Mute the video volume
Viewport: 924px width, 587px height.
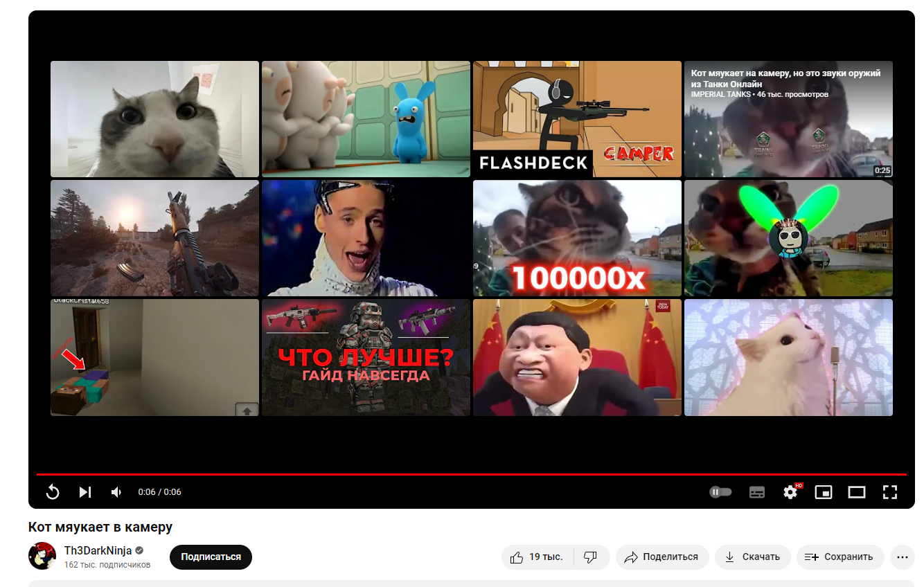[x=116, y=492]
